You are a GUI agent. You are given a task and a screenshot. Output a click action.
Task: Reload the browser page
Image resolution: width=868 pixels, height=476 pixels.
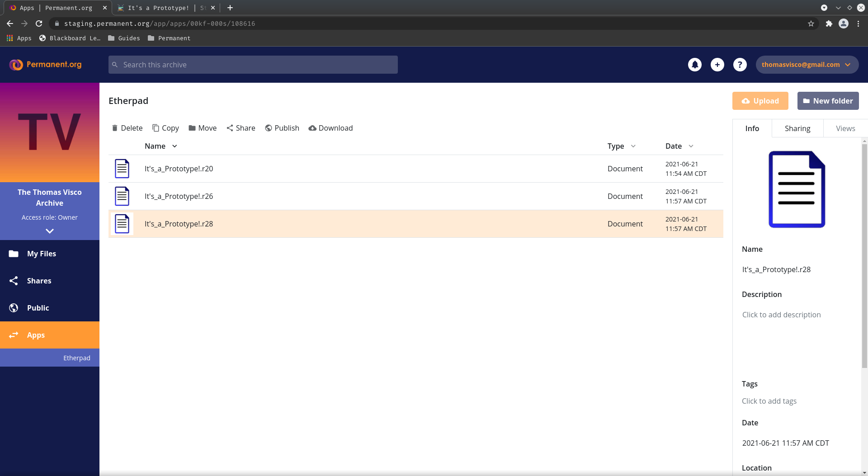[39, 24]
